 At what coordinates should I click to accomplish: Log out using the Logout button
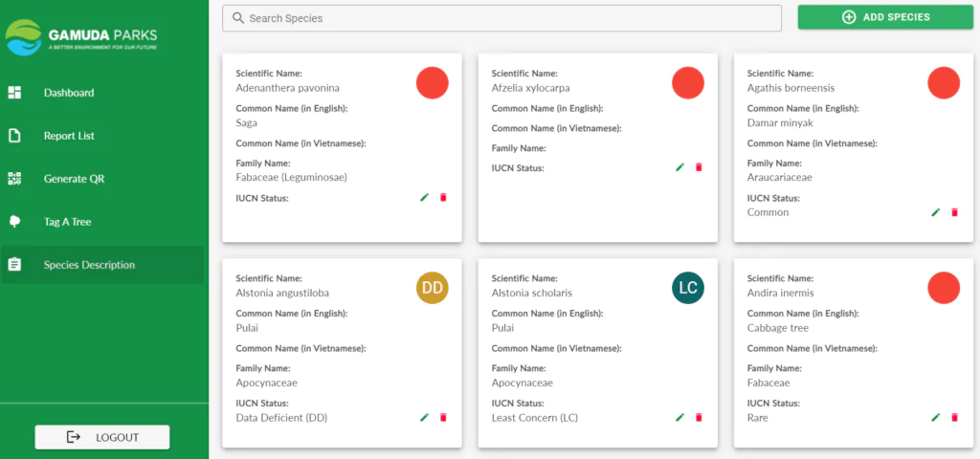click(x=102, y=437)
